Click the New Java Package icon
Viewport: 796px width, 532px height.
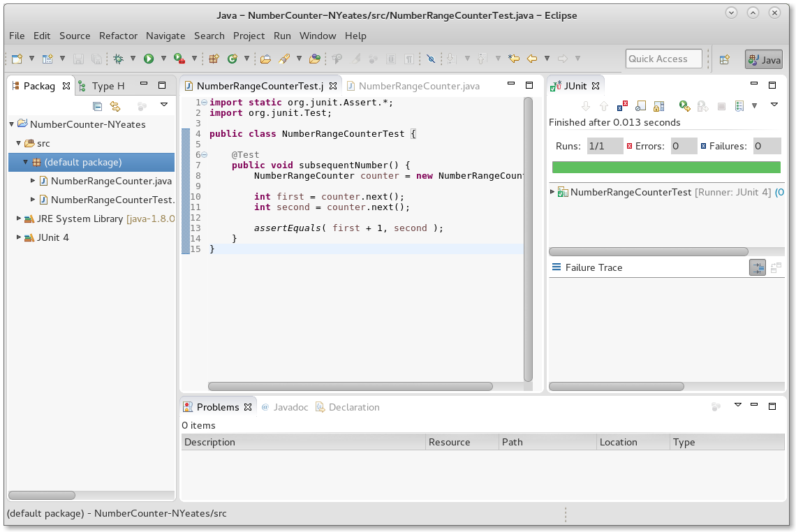click(x=214, y=59)
